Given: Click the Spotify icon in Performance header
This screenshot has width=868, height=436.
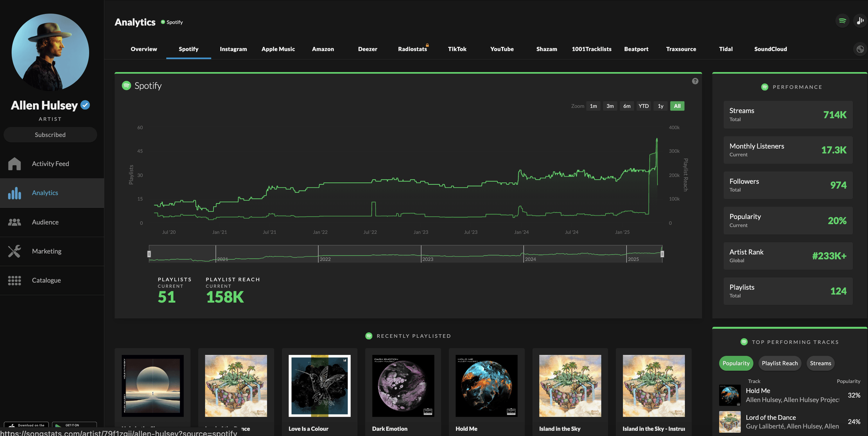Looking at the screenshot, I should [765, 87].
